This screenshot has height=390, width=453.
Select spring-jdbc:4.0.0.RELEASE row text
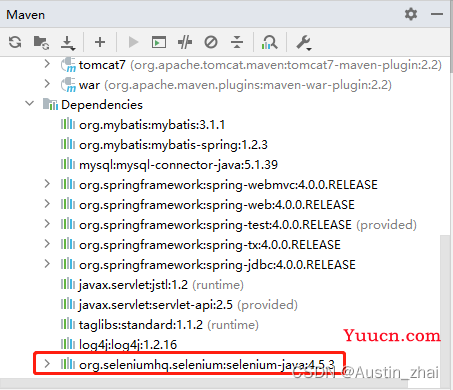(217, 265)
